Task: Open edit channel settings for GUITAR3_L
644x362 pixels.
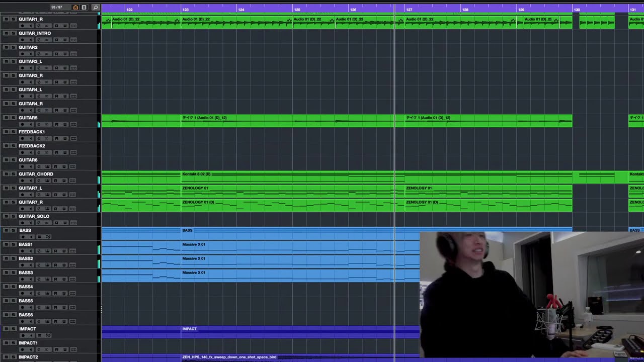Action: pyautogui.click(x=39, y=68)
